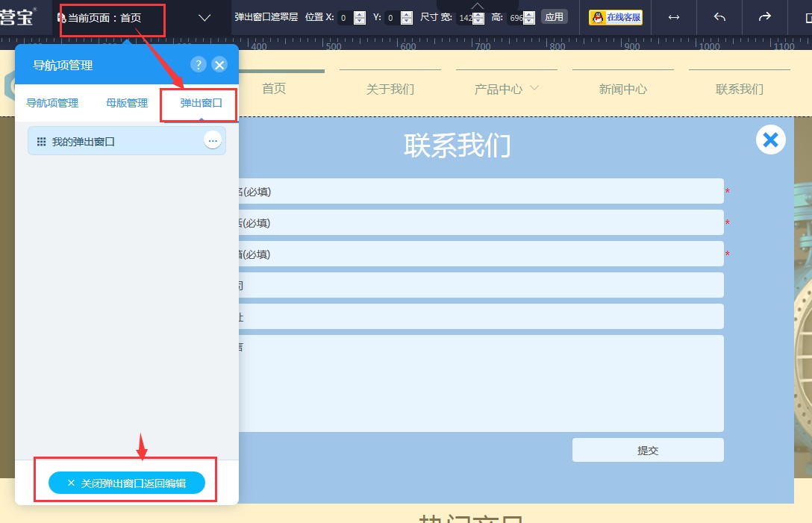Select the 弹出窗口 tab
The width and height of the screenshot is (812, 523).
coord(201,103)
